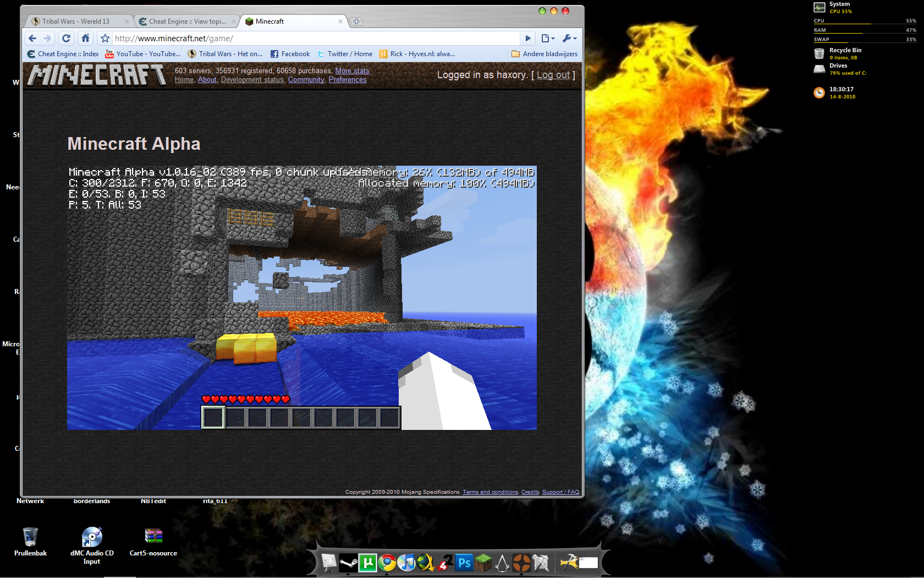Expand the Andere bladwijzers bookmarks folder
The height and width of the screenshot is (578, 924).
[x=544, y=54]
